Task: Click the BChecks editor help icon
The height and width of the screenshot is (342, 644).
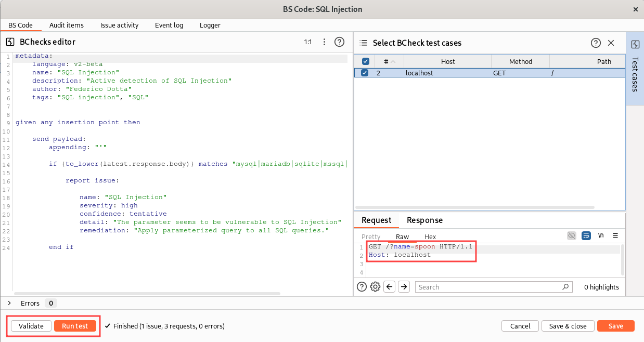Action: (x=339, y=42)
